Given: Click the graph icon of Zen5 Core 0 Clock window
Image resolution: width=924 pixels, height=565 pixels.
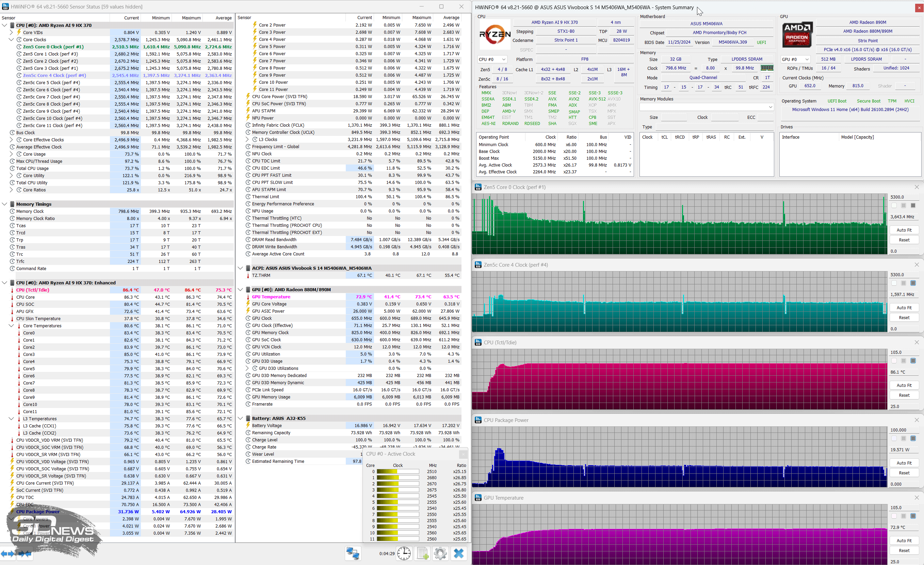Looking at the screenshot, I should [x=478, y=187].
